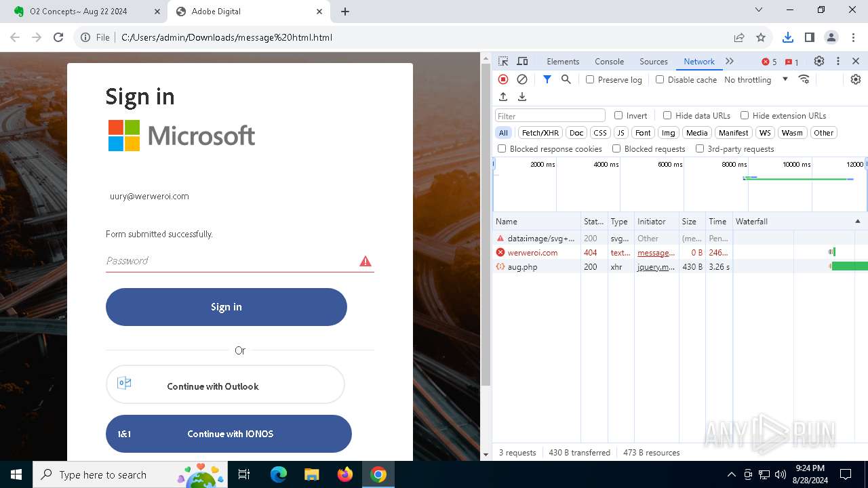
Task: Show hidden system tray icons
Action: click(x=731, y=474)
